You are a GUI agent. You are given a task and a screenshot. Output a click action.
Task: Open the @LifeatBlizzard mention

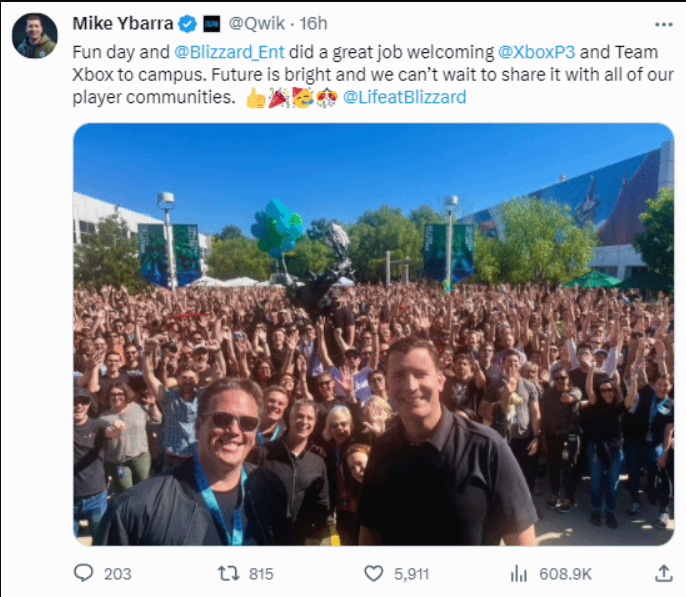tap(404, 97)
